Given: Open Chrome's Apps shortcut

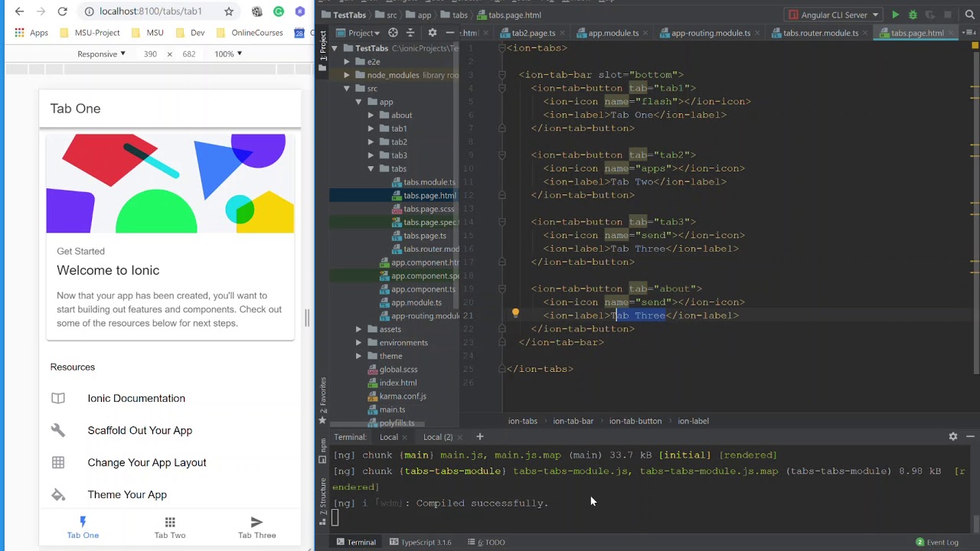Looking at the screenshot, I should [x=31, y=33].
